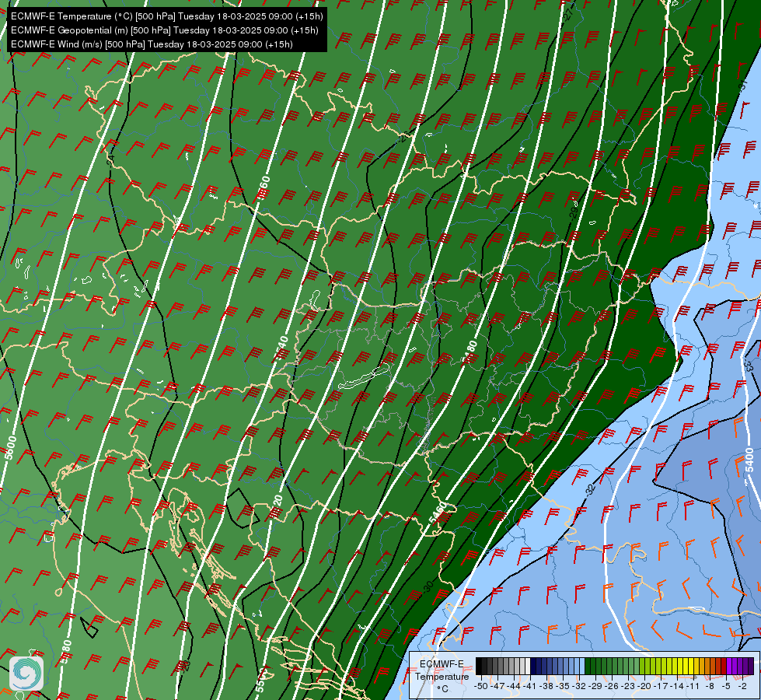Click the 'ECMWF-E Temperature °C' legend title
The image size is (761, 700).
(442, 676)
